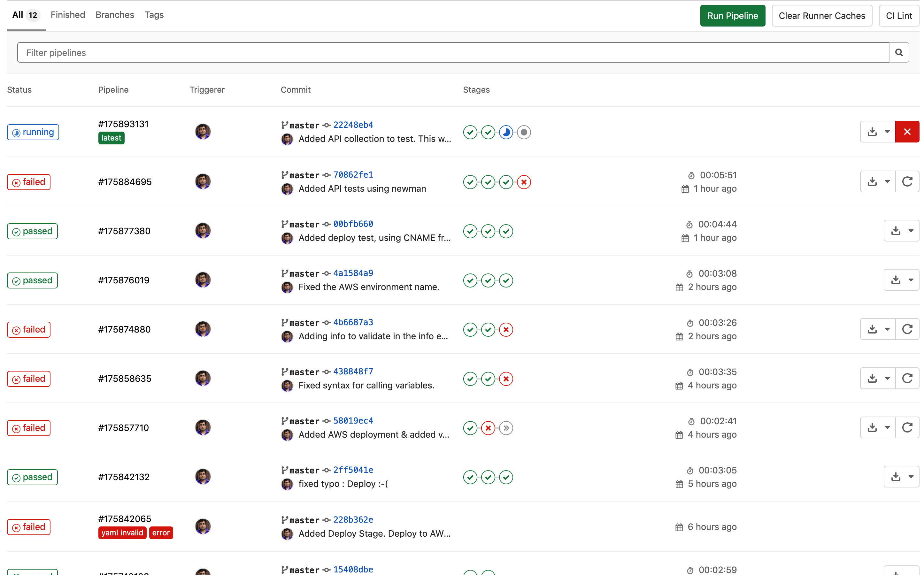Click the search magnifier icon

click(x=898, y=52)
